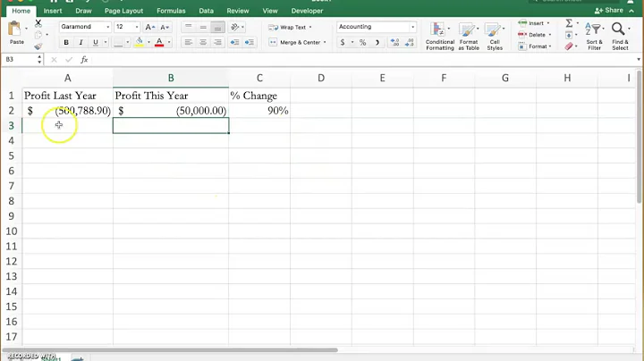The height and width of the screenshot is (361, 644).
Task: Click the Format Painter brush icon
Action: (x=38, y=46)
